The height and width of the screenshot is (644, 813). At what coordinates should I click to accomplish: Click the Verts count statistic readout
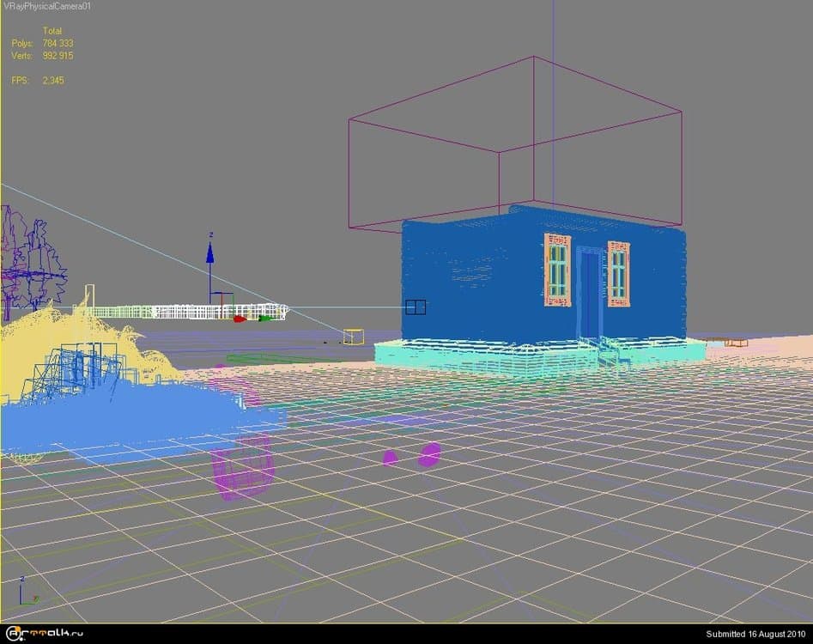39,55
